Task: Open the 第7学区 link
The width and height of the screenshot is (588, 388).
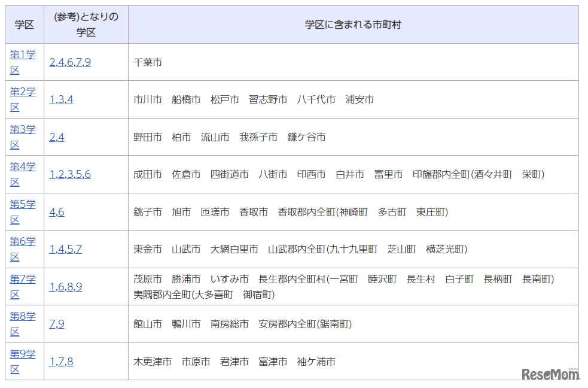Action: [x=23, y=286]
